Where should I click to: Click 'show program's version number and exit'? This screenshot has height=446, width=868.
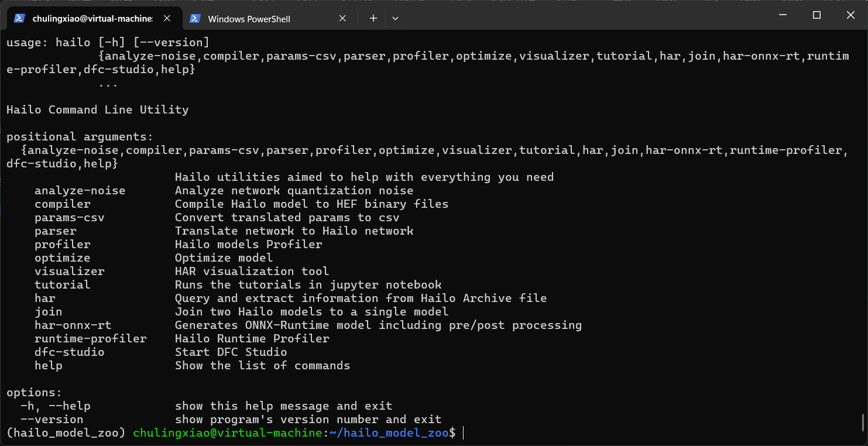tap(308, 419)
